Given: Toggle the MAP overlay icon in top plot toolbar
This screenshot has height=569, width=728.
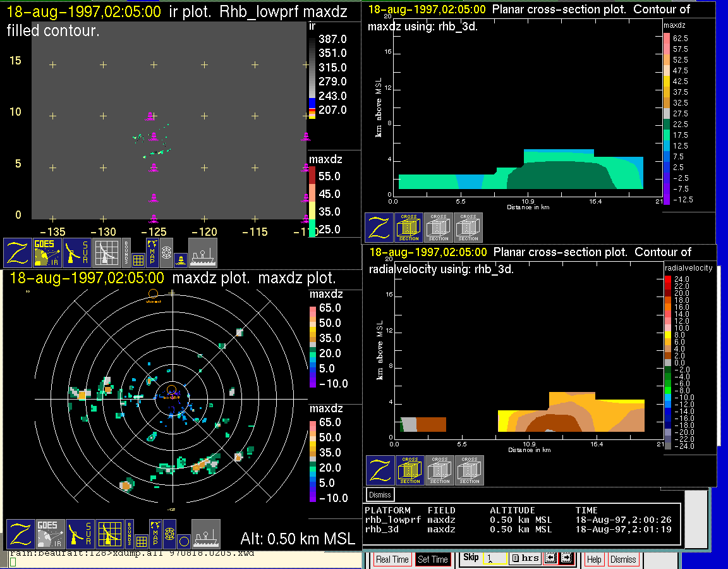Looking at the screenshot, I should pos(152,252).
